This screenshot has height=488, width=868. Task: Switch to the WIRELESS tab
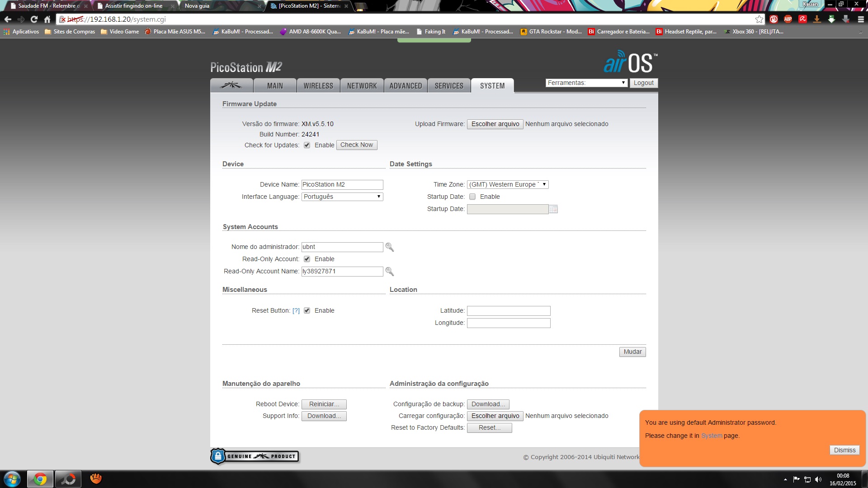pos(318,85)
